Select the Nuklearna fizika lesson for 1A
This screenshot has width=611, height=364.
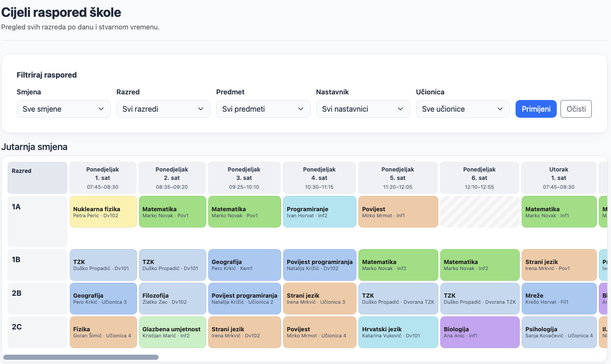pos(103,212)
